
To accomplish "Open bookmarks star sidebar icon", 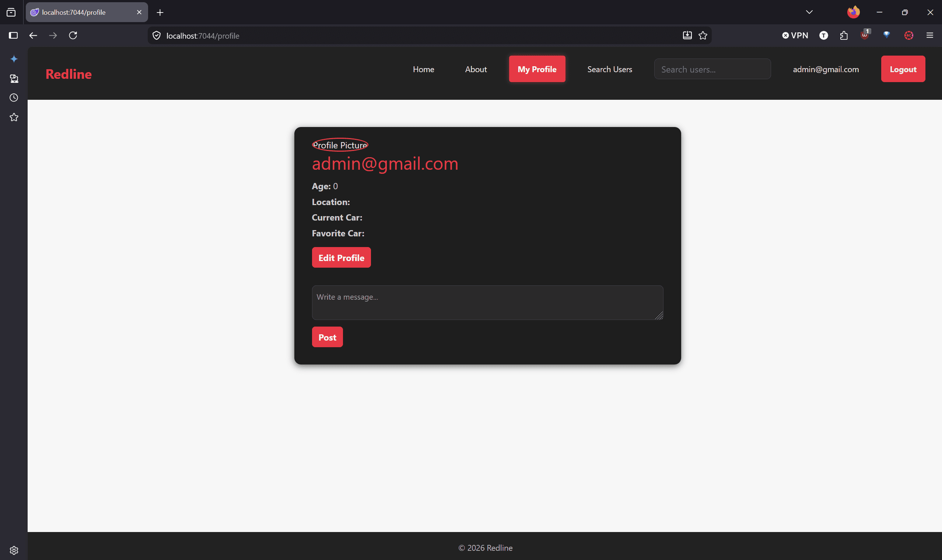I will pyautogui.click(x=14, y=117).
